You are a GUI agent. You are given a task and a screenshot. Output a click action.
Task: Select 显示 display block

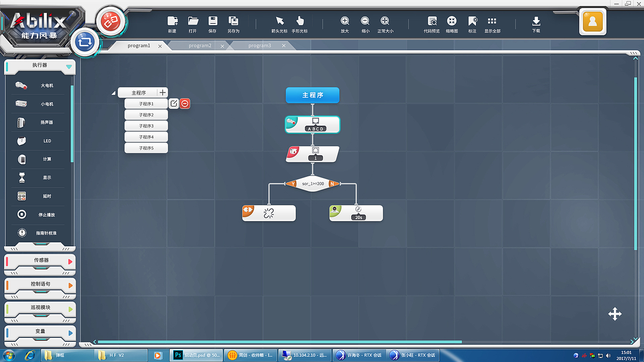(38, 177)
